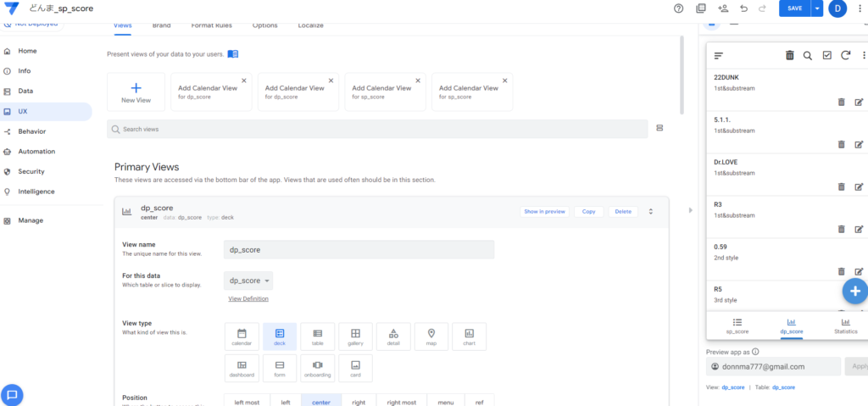This screenshot has height=406, width=868.
Task: Select the table view type
Action: (x=318, y=336)
